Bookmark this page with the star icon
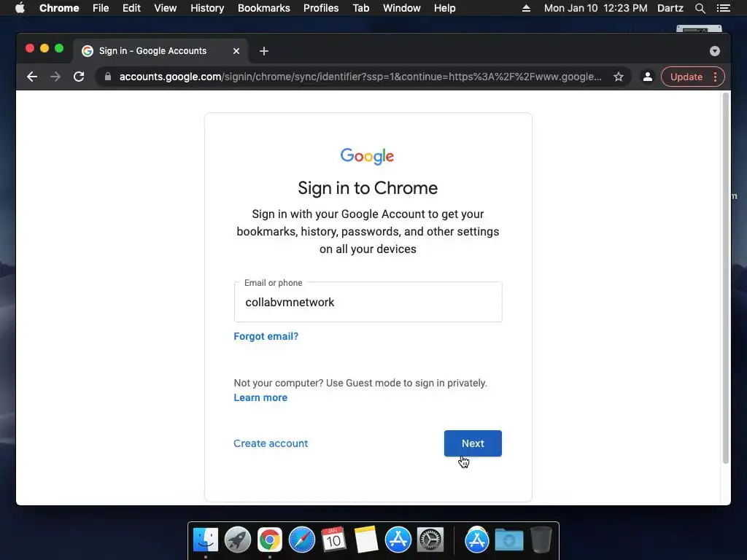The height and width of the screenshot is (560, 747). click(619, 77)
